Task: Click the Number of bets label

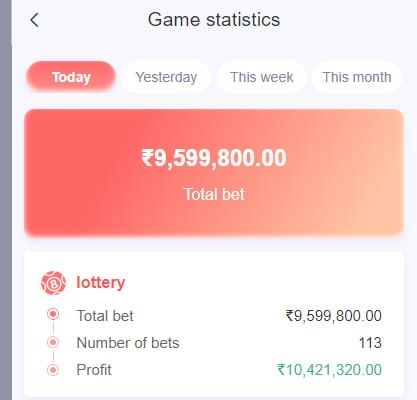Action: [x=128, y=343]
